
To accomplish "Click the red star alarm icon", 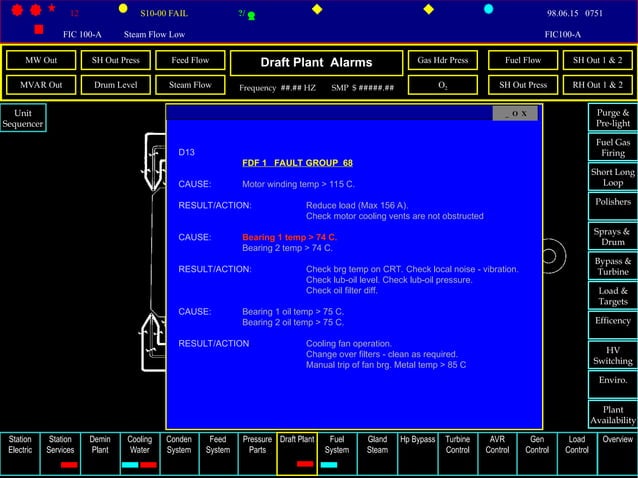I will (x=52, y=7).
